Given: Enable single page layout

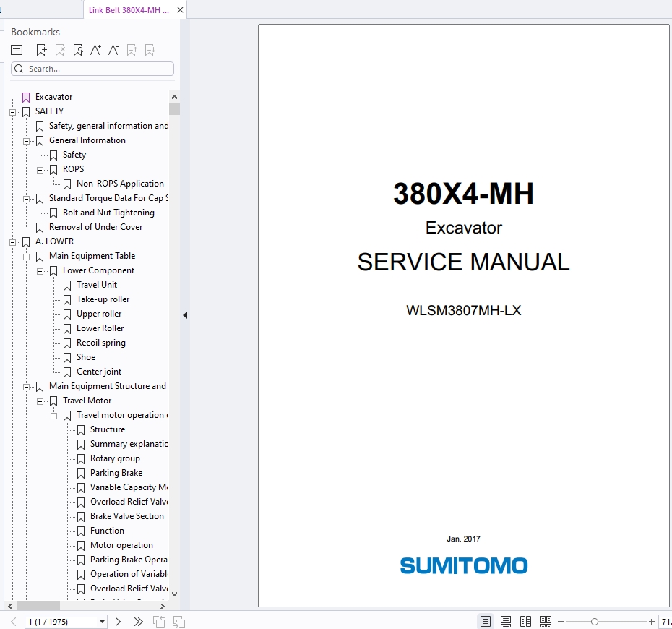Looking at the screenshot, I should coord(486,622).
